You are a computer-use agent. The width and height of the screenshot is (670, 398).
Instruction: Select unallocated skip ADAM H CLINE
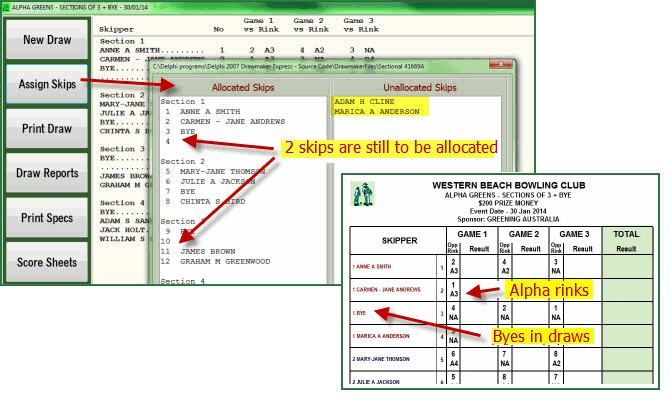pyautogui.click(x=364, y=102)
